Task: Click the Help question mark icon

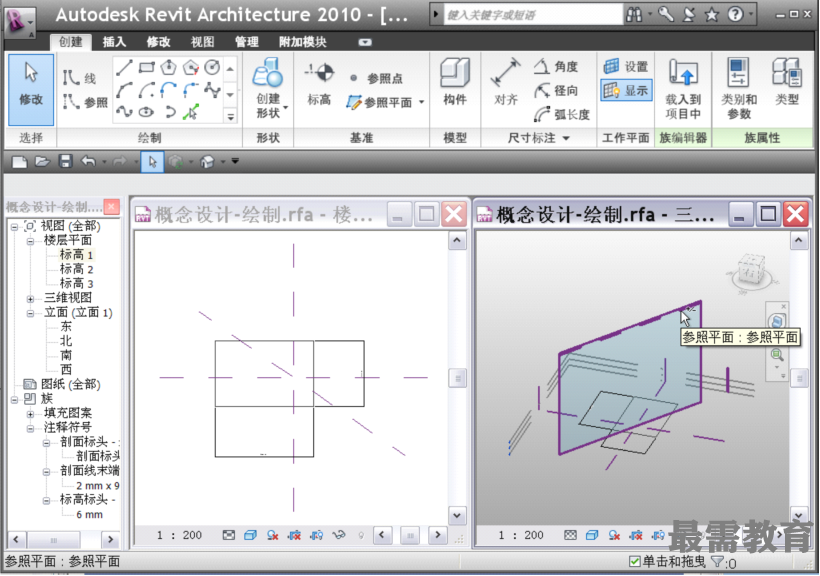Action: tap(736, 15)
